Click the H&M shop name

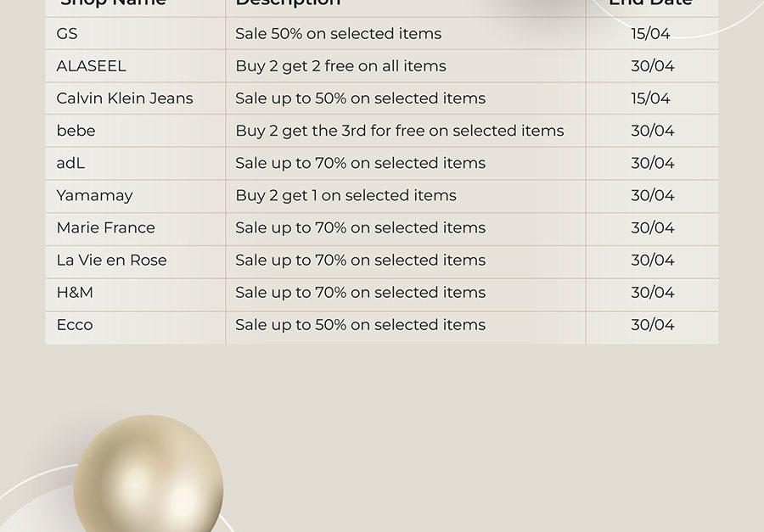[75, 293]
